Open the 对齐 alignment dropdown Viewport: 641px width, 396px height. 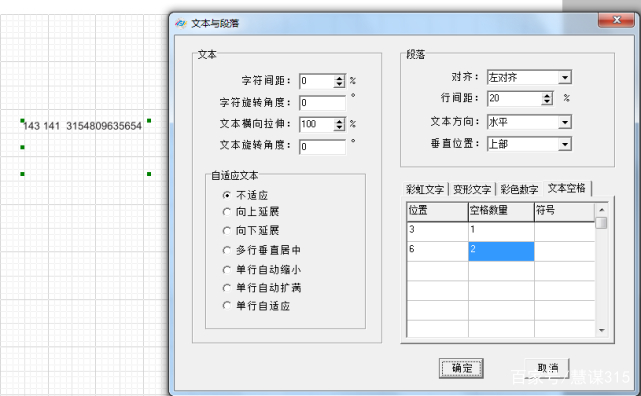tap(565, 77)
